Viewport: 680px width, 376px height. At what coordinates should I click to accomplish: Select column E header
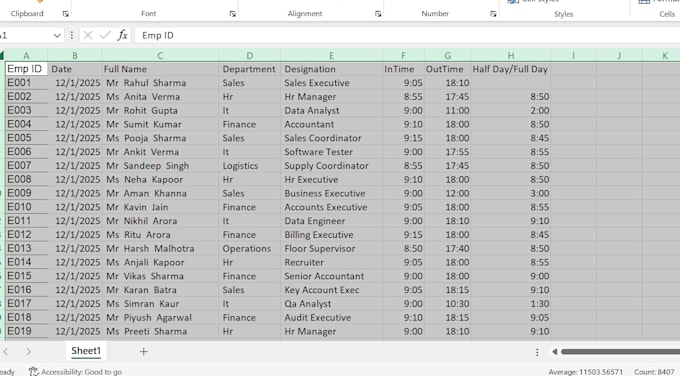click(x=331, y=56)
